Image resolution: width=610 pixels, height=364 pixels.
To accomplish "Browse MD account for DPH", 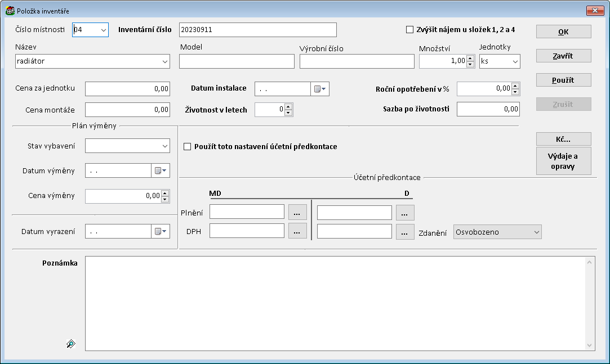I will (297, 231).
